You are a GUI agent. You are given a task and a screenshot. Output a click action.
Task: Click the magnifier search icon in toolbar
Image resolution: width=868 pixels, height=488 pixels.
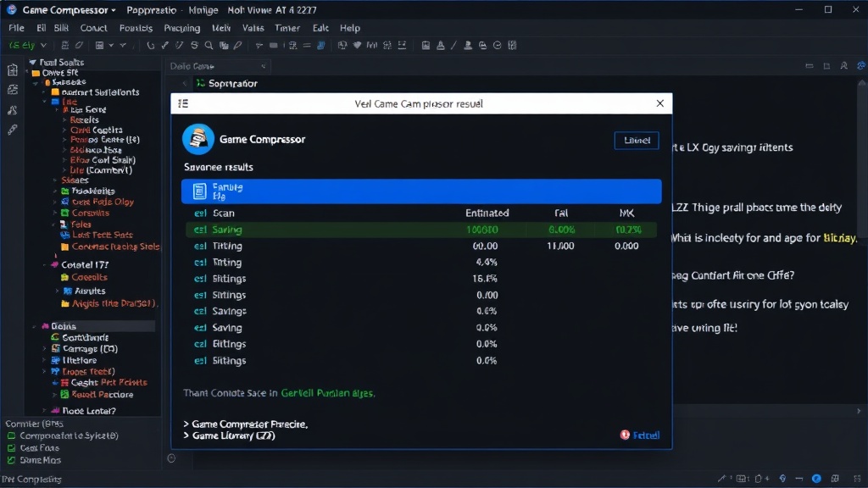tap(209, 46)
